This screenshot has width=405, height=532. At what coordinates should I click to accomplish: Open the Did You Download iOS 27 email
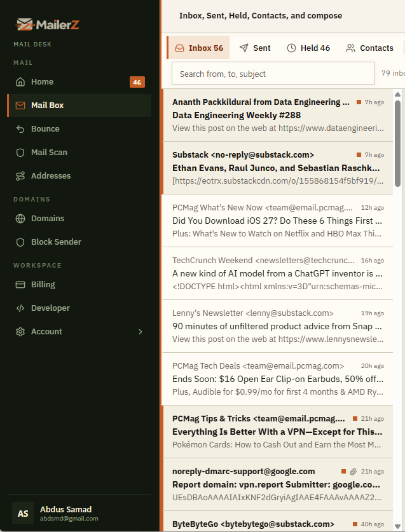(277, 221)
